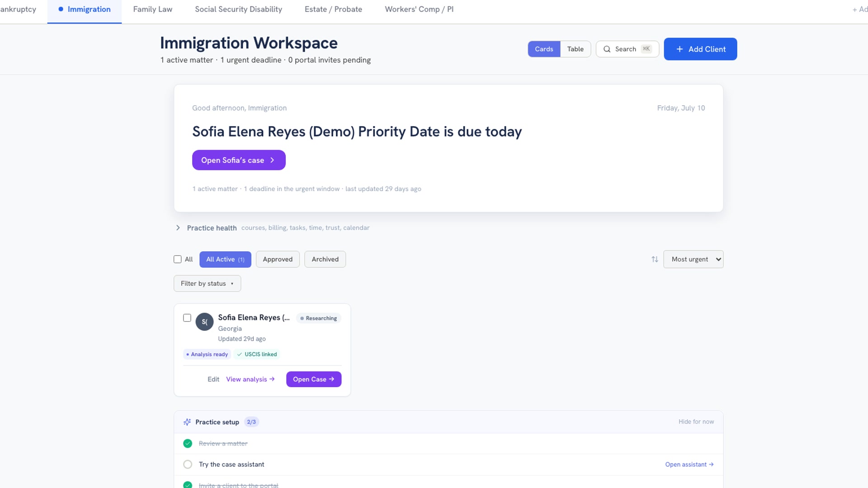Click the Researching status badge
Image resolution: width=868 pixels, height=488 pixels.
click(318, 318)
